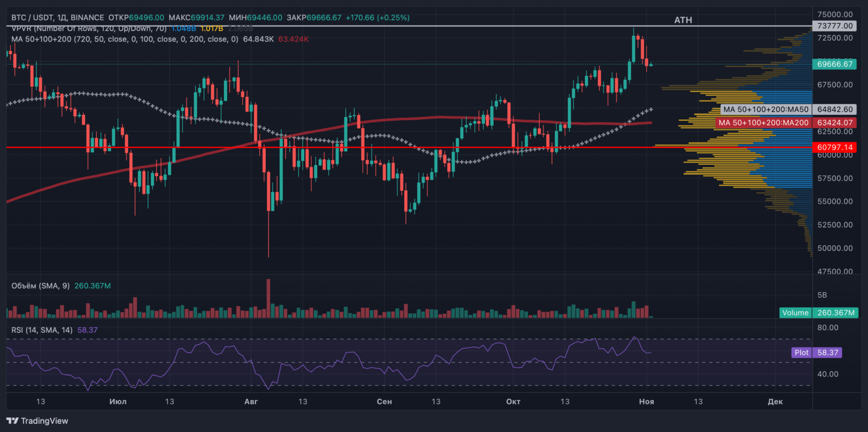Click 58.37 in the RSI legend
868x432 pixels.
(87, 330)
